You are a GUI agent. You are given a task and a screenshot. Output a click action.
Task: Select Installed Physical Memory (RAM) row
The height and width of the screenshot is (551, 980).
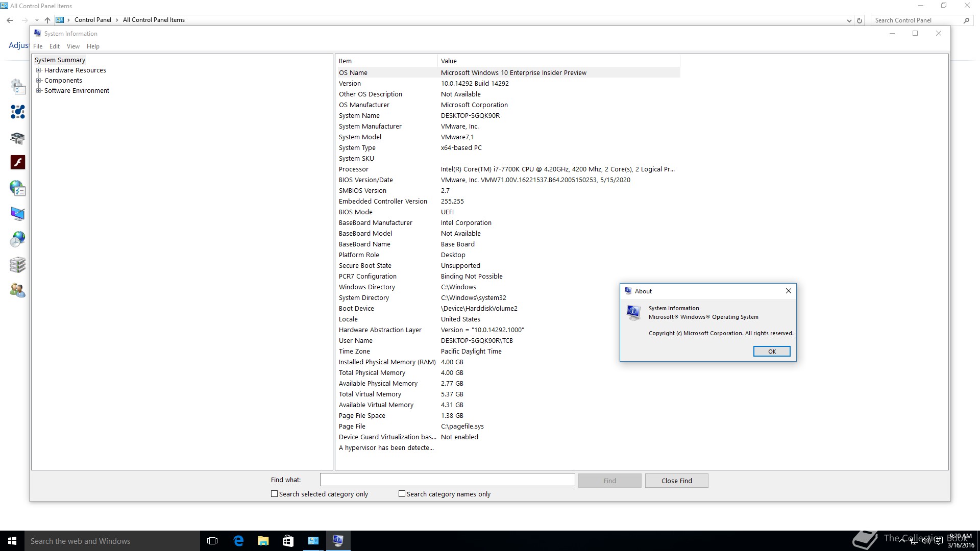(508, 362)
